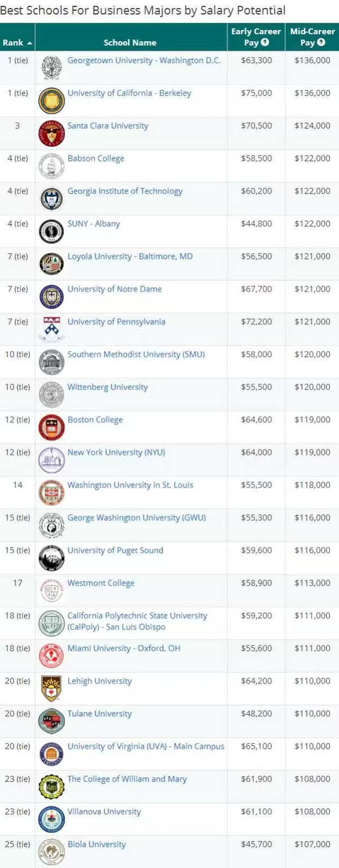
Task: Click the UC Berkeley seal logo
Action: click(x=51, y=101)
